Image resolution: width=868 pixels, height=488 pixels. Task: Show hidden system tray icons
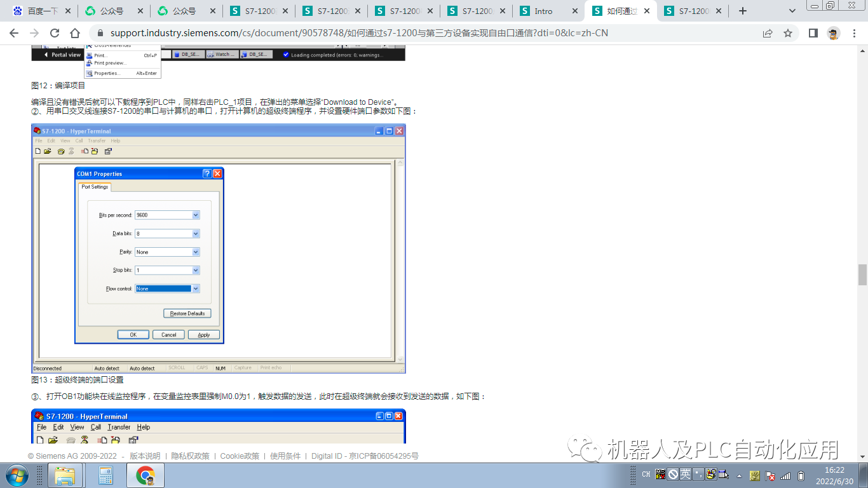pos(739,475)
